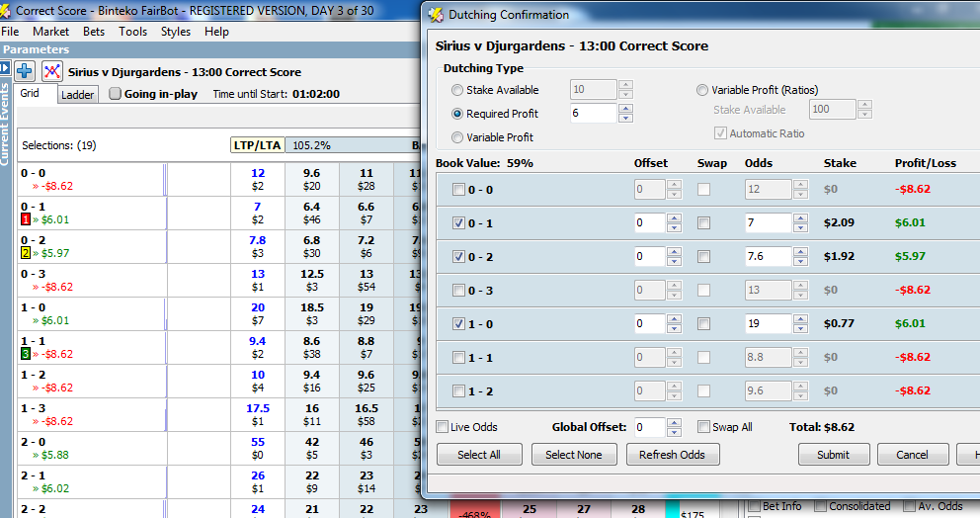Toggle Consolidated checkbox in main window
The image size is (980, 518).
[821, 506]
